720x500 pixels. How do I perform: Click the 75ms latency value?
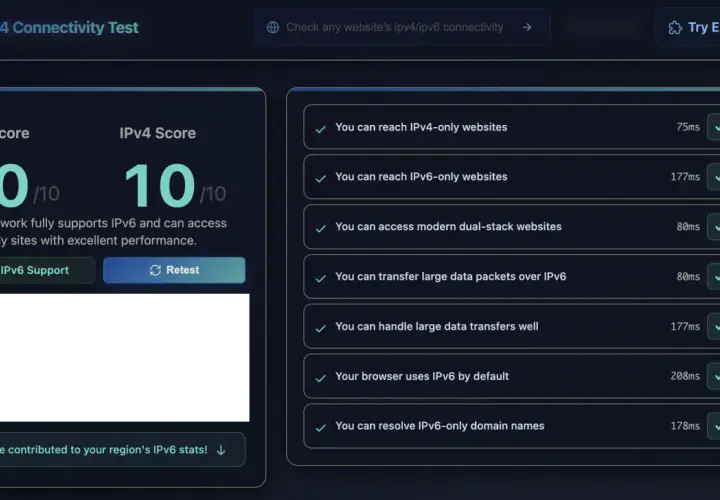tap(688, 127)
